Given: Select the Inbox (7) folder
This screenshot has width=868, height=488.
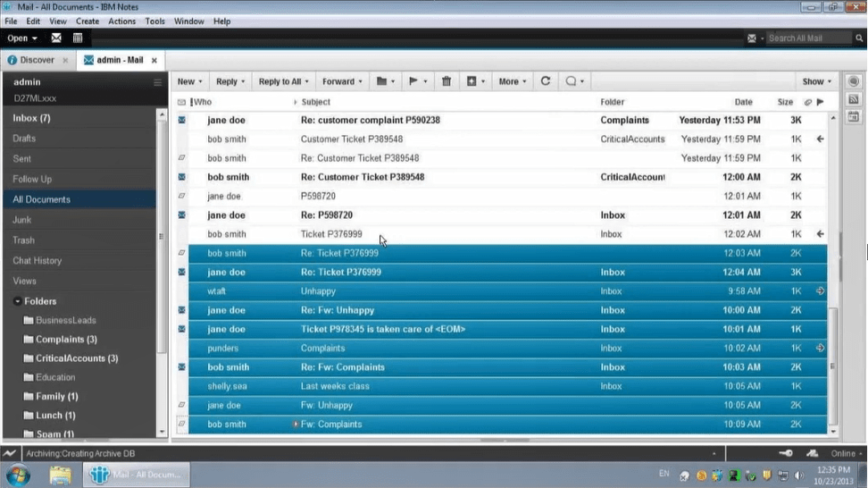Looking at the screenshot, I should coord(31,118).
